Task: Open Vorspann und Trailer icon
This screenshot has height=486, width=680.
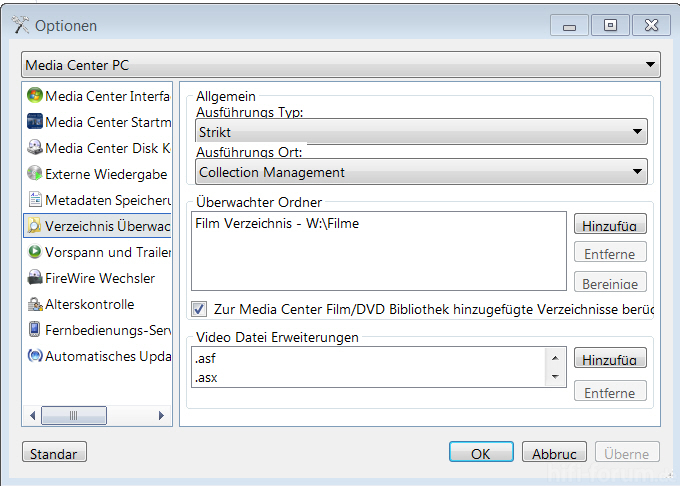Action: coord(35,252)
